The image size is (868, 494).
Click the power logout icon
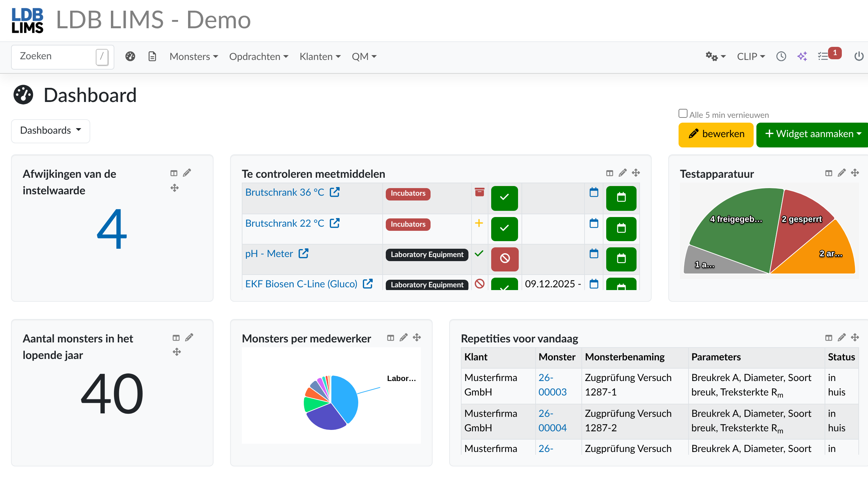coord(859,56)
